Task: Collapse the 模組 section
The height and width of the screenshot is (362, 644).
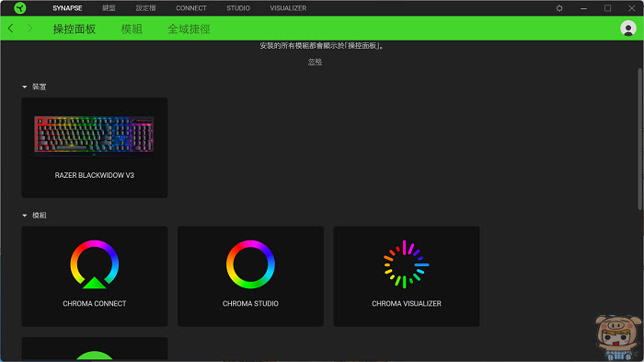Action: coord(24,216)
